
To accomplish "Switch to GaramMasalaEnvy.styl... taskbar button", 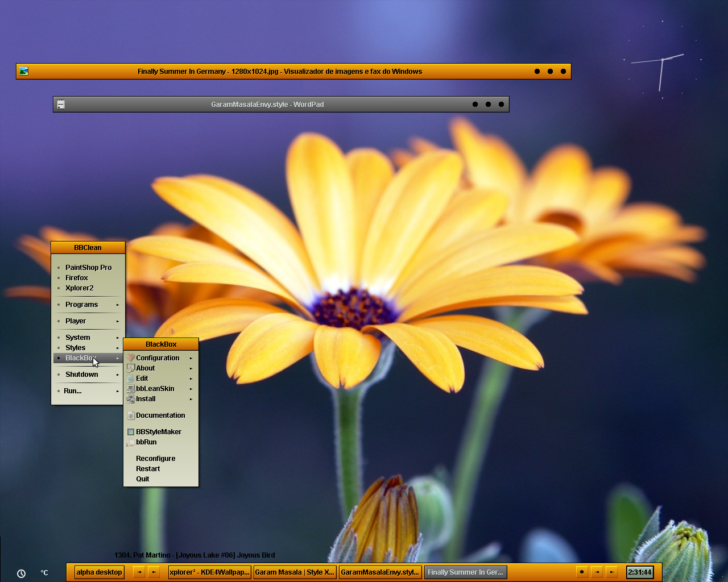I will [x=380, y=572].
